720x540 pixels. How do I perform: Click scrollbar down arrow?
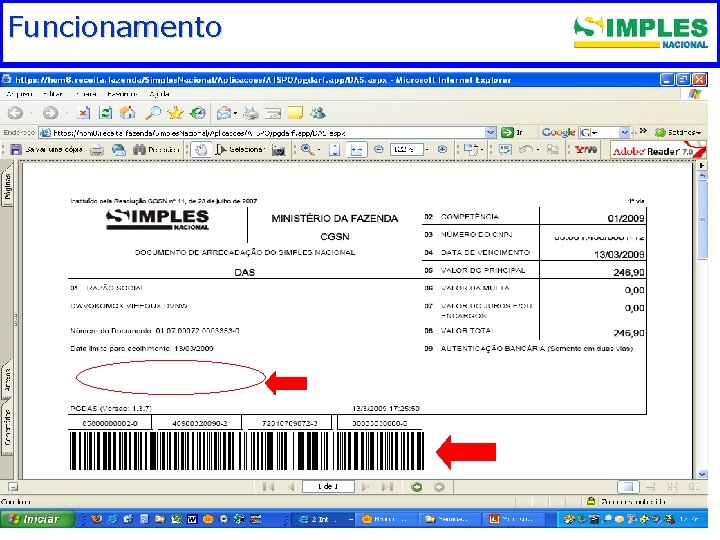tap(702, 474)
